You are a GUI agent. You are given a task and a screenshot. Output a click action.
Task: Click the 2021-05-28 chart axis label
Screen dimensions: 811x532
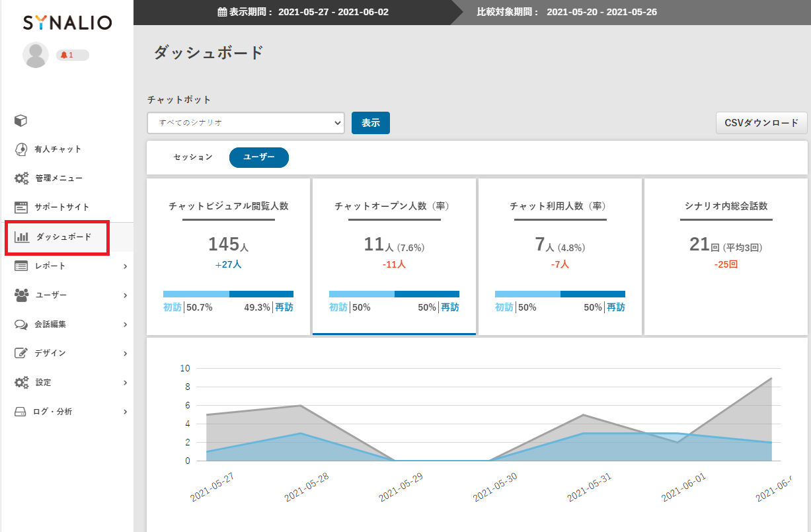(x=306, y=487)
